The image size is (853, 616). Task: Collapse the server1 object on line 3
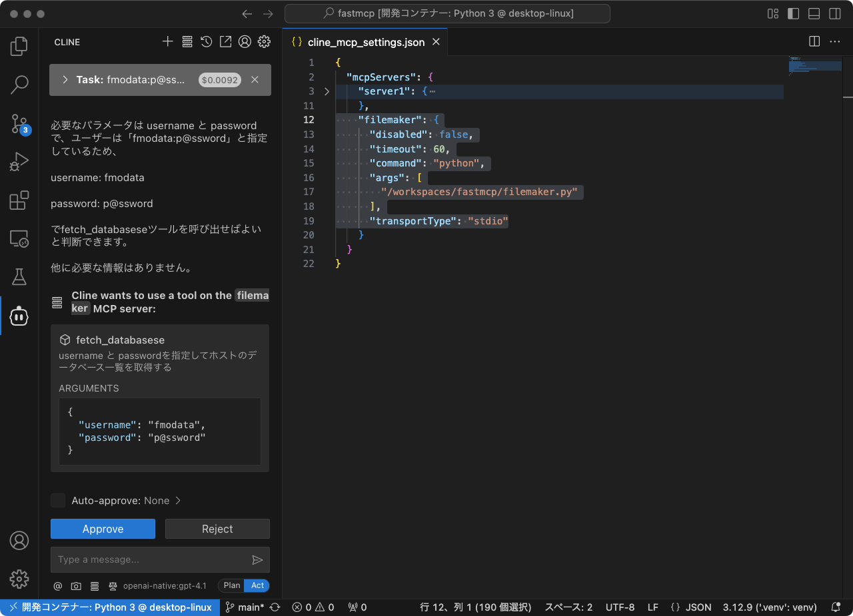tap(326, 91)
